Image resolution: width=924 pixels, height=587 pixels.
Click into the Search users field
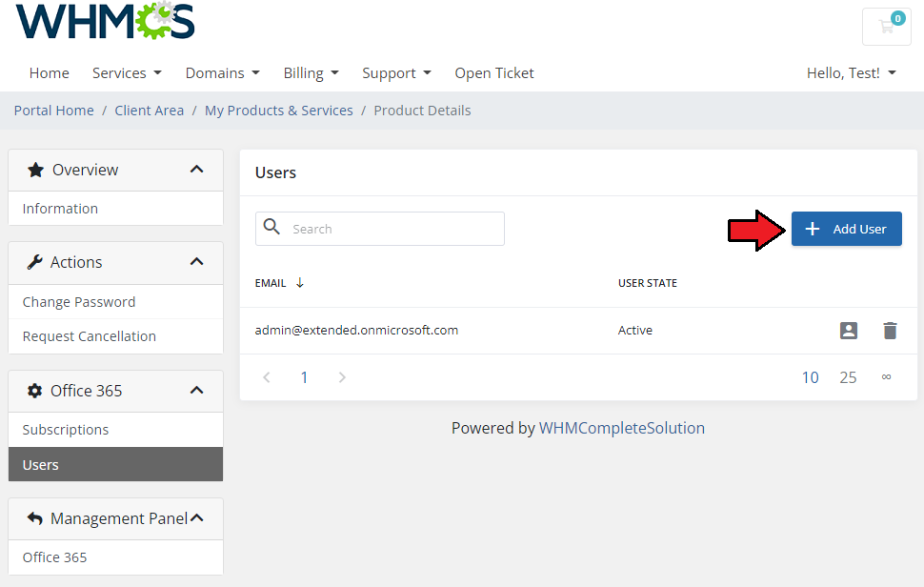click(379, 229)
